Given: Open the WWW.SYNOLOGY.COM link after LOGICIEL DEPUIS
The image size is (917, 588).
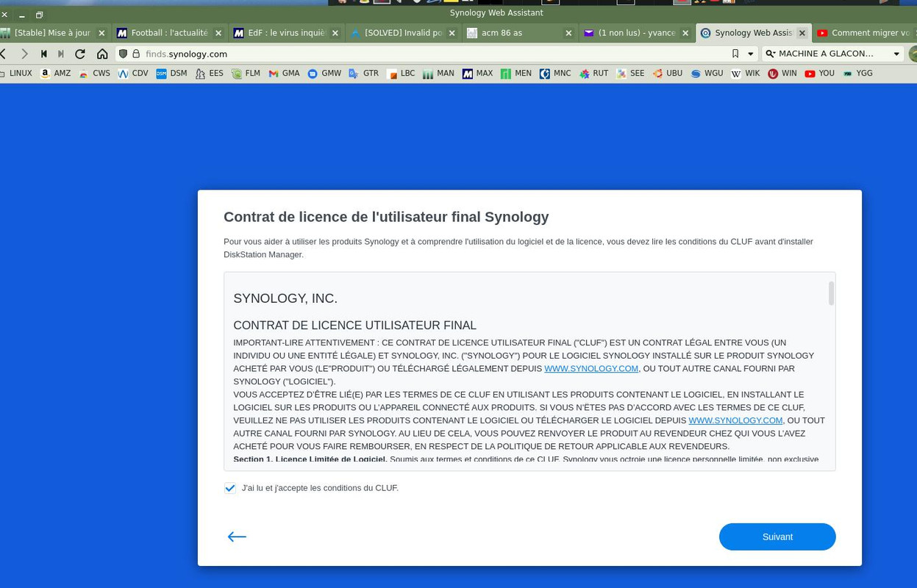Looking at the screenshot, I should pos(735,420).
